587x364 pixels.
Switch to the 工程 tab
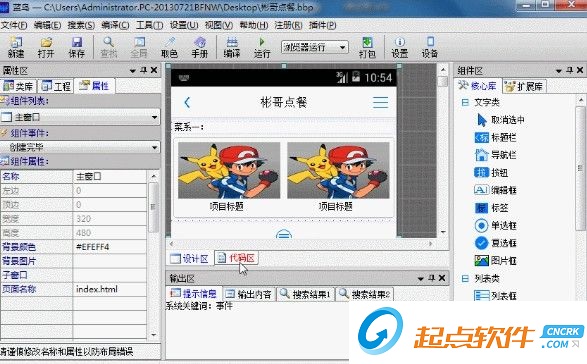pos(56,86)
